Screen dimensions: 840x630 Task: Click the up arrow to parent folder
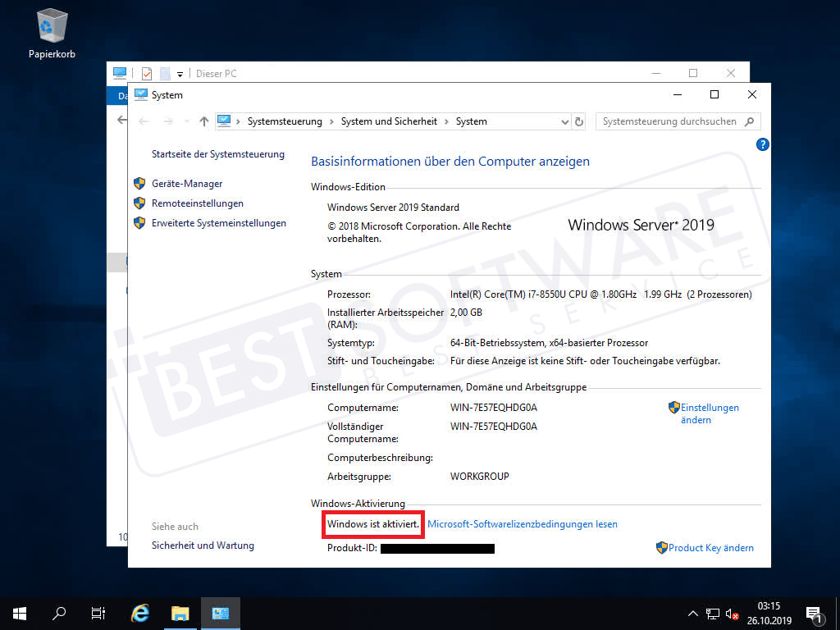coord(203,121)
